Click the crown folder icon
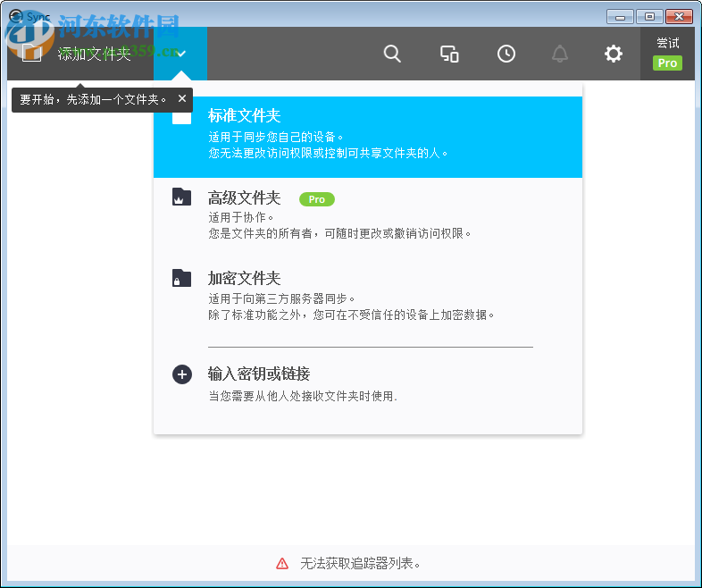The height and width of the screenshot is (588, 702). coord(181,197)
